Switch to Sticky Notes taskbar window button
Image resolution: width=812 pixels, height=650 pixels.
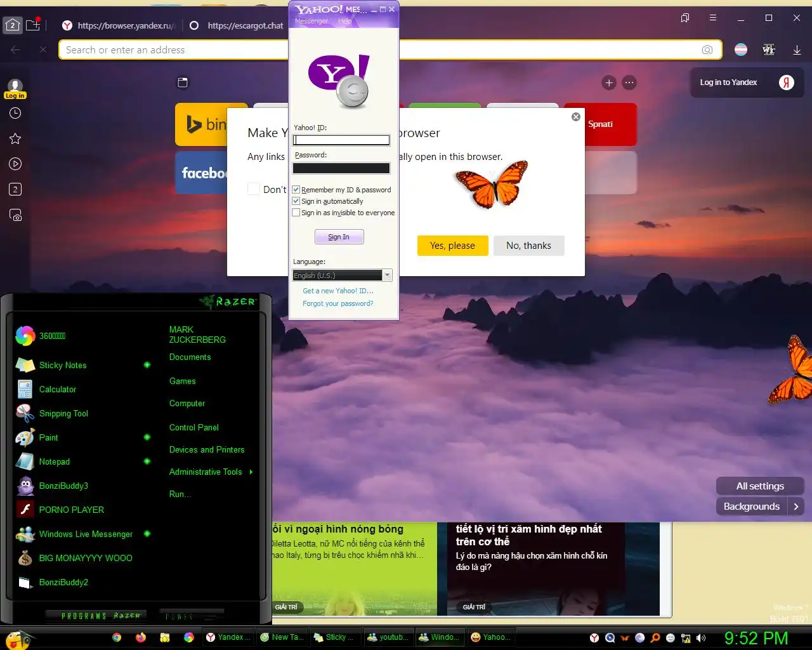coord(334,637)
